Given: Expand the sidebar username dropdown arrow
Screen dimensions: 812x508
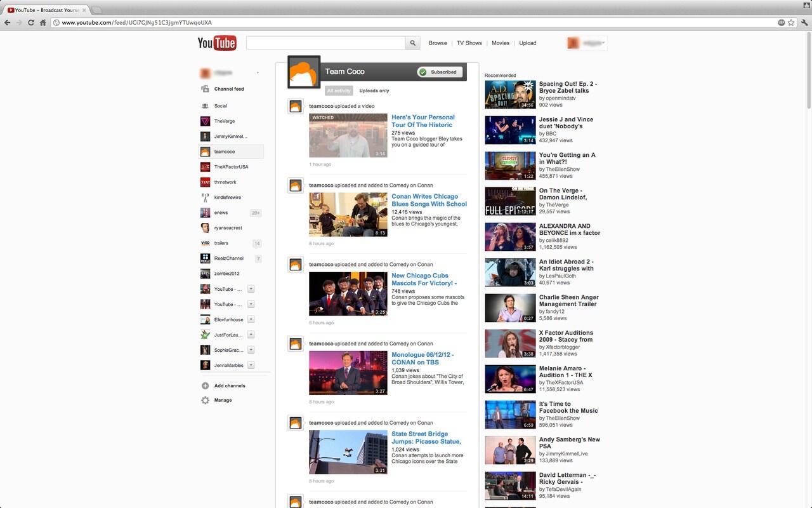Looking at the screenshot, I should pyautogui.click(x=258, y=73).
